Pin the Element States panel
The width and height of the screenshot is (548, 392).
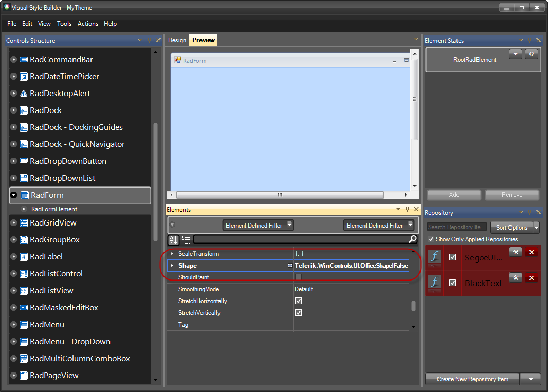[x=530, y=40]
